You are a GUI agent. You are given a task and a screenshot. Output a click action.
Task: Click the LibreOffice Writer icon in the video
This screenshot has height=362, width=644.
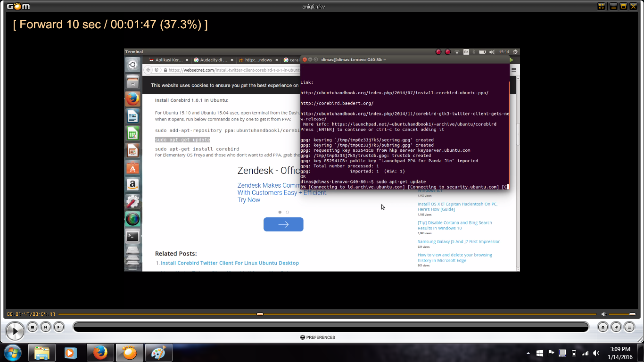click(x=133, y=116)
